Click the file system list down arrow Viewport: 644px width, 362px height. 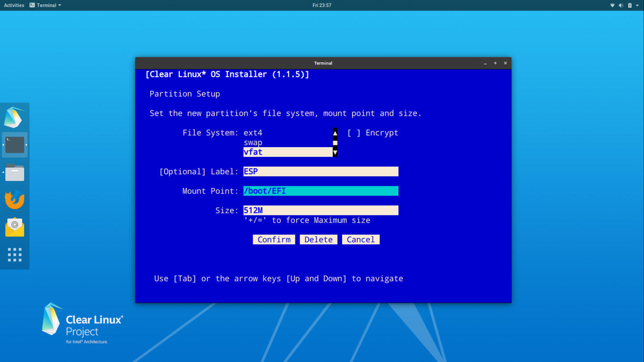[x=335, y=152]
